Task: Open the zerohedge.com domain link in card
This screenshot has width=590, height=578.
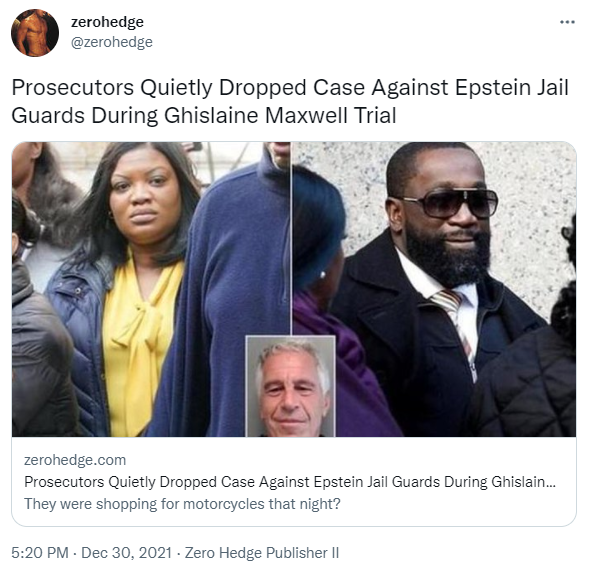Action: [75, 460]
